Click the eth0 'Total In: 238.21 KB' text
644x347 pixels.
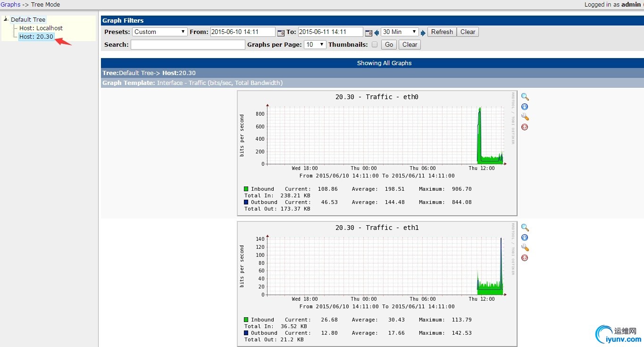[x=277, y=195]
